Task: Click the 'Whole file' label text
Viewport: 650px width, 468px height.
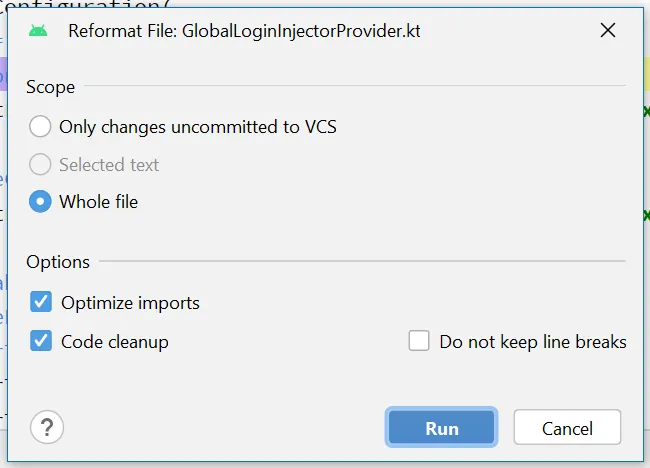Action: [x=99, y=202]
